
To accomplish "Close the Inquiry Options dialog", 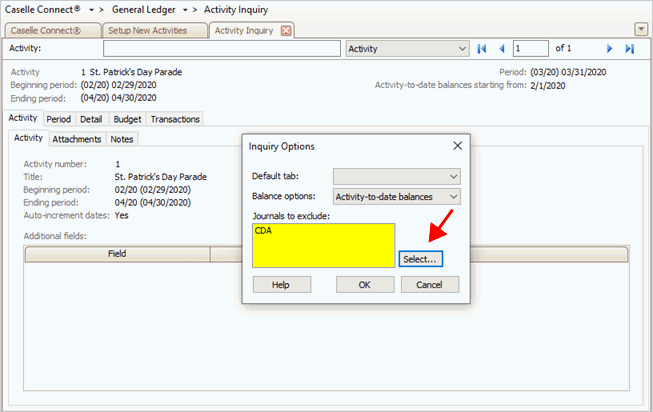I will click(457, 146).
